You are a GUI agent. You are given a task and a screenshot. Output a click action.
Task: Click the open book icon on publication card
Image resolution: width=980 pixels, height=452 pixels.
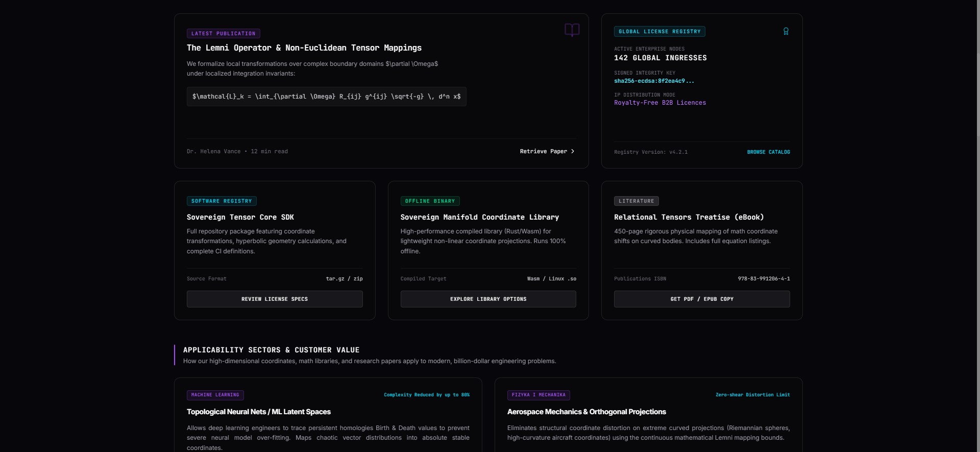tap(572, 30)
